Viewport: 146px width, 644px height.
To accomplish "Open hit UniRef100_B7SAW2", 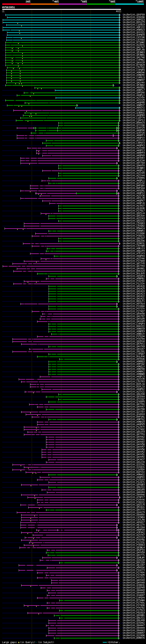I will (x=133, y=42).
